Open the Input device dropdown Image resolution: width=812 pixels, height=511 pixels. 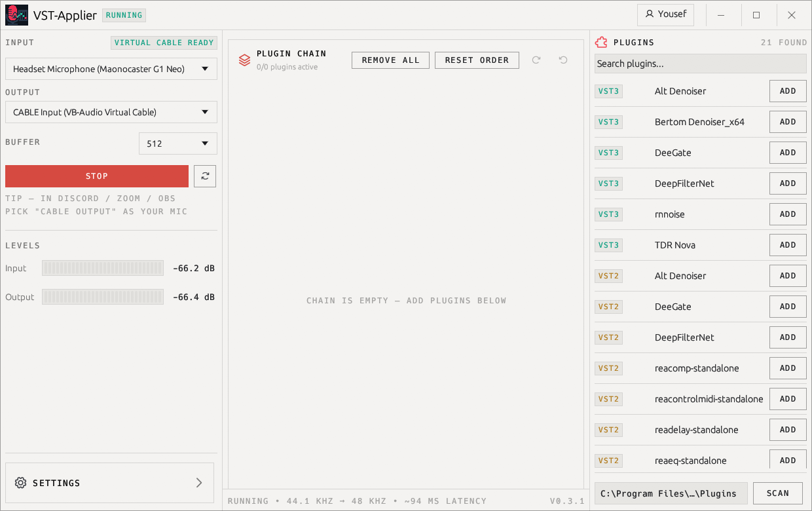point(111,69)
